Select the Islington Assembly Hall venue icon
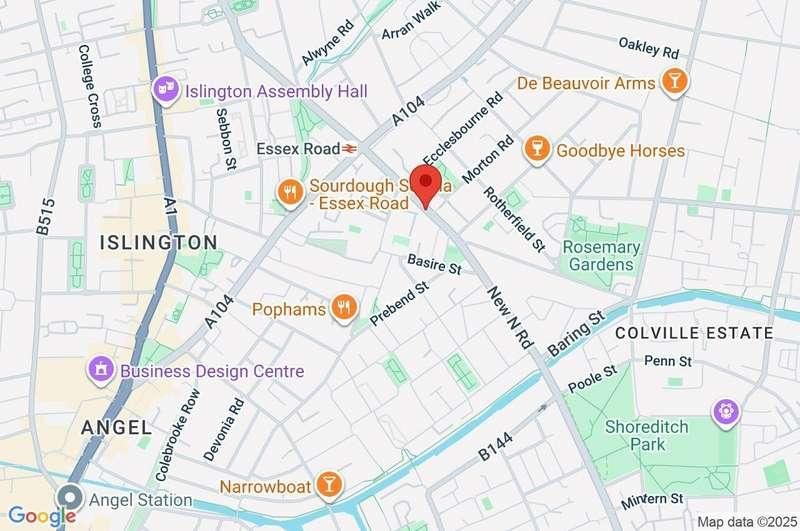 pyautogui.click(x=166, y=91)
